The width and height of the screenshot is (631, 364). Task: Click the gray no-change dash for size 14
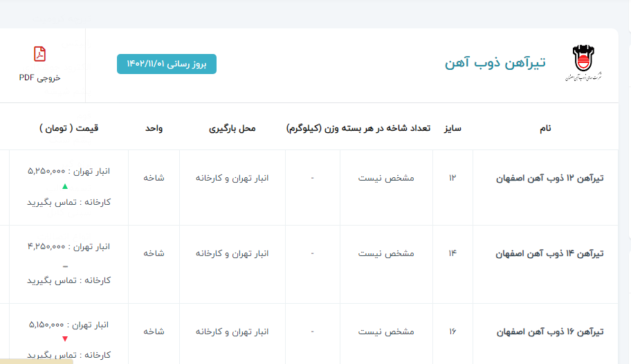(x=65, y=266)
